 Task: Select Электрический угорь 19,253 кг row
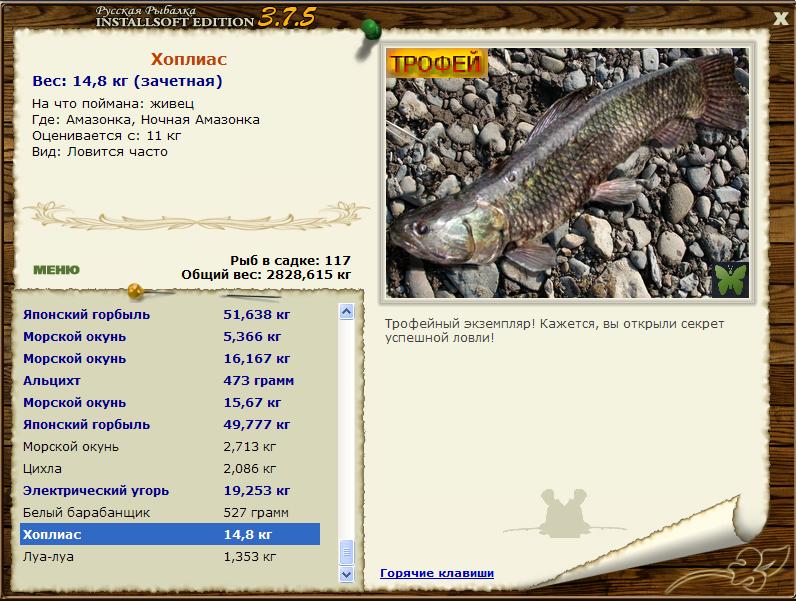(170, 490)
